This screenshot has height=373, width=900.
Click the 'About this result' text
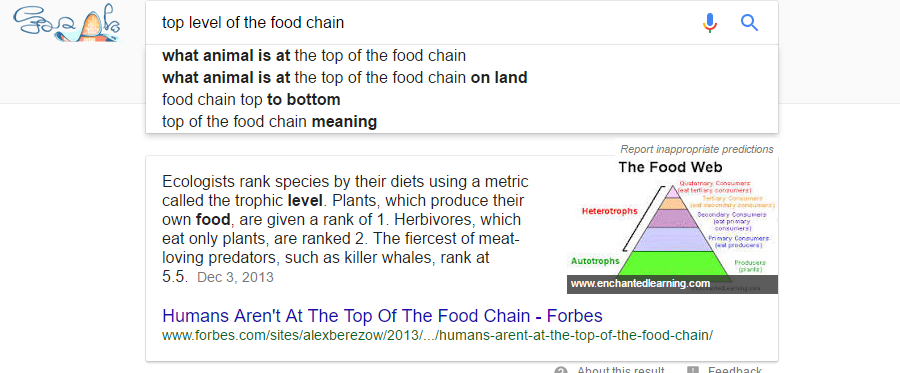[x=621, y=370]
